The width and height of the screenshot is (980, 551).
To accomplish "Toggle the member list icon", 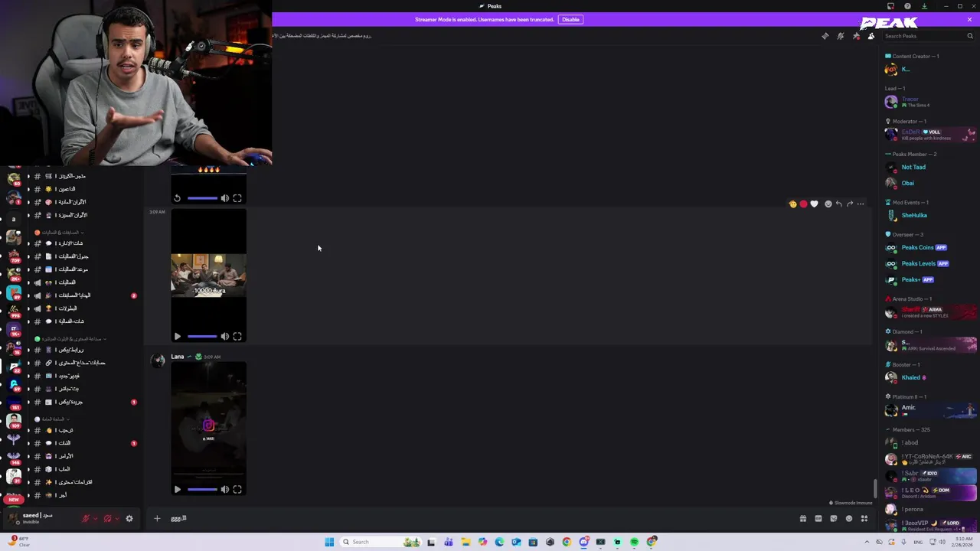I will [x=871, y=36].
